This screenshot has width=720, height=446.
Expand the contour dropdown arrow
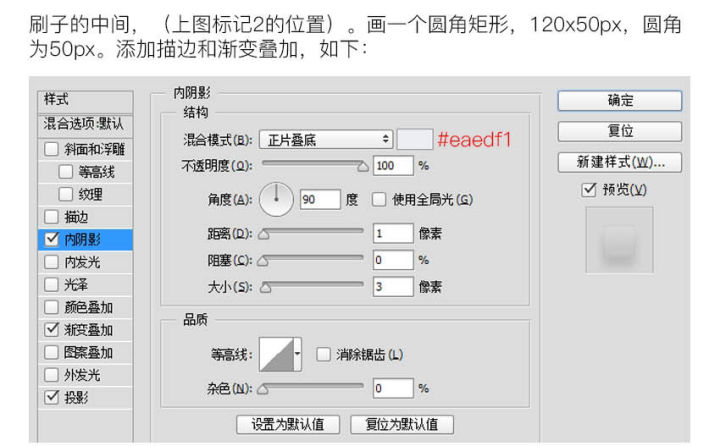pyautogui.click(x=297, y=354)
